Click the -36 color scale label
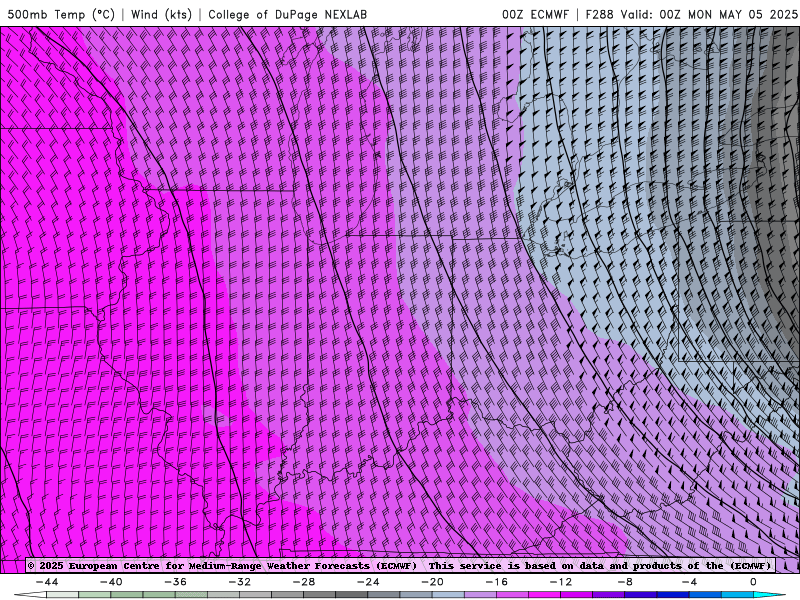The width and height of the screenshot is (800, 600). [x=175, y=582]
